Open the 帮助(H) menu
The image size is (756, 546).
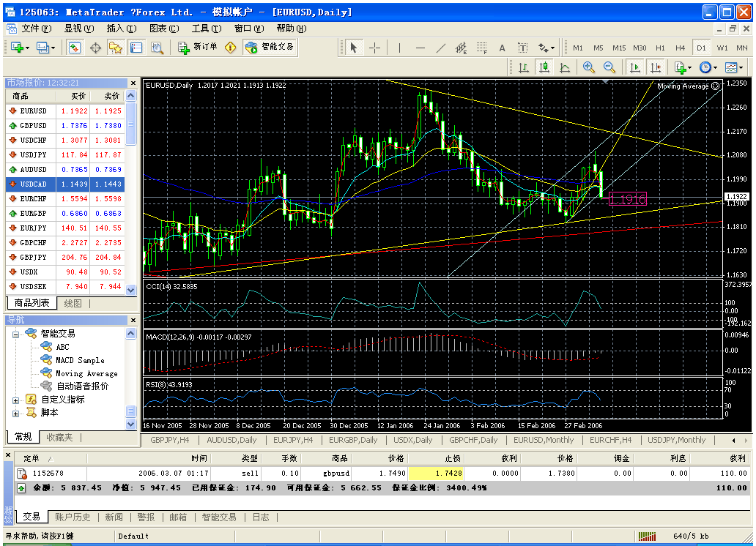[x=292, y=29]
